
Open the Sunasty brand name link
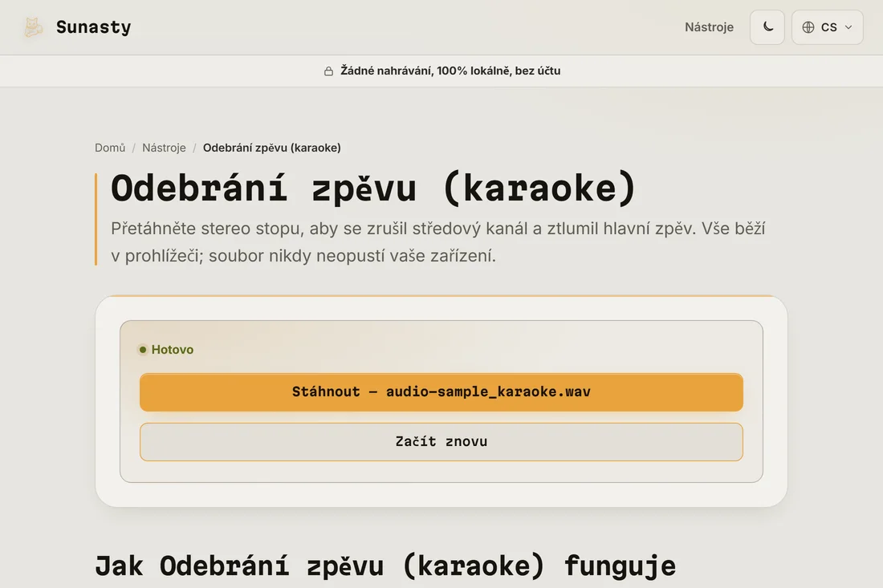point(93,27)
